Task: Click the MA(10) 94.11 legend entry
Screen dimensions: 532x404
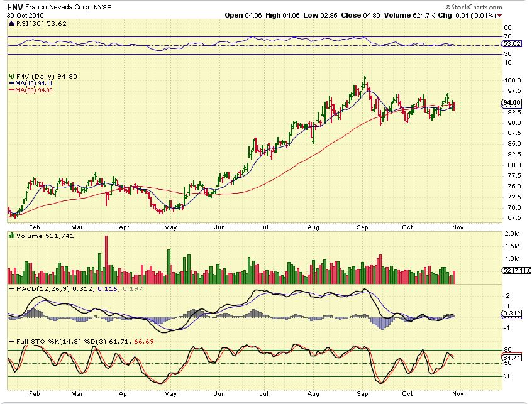Action: pos(34,84)
